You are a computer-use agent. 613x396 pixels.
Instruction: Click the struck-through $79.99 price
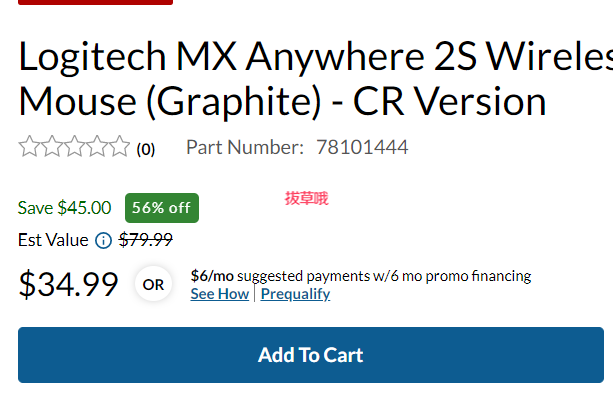145,240
